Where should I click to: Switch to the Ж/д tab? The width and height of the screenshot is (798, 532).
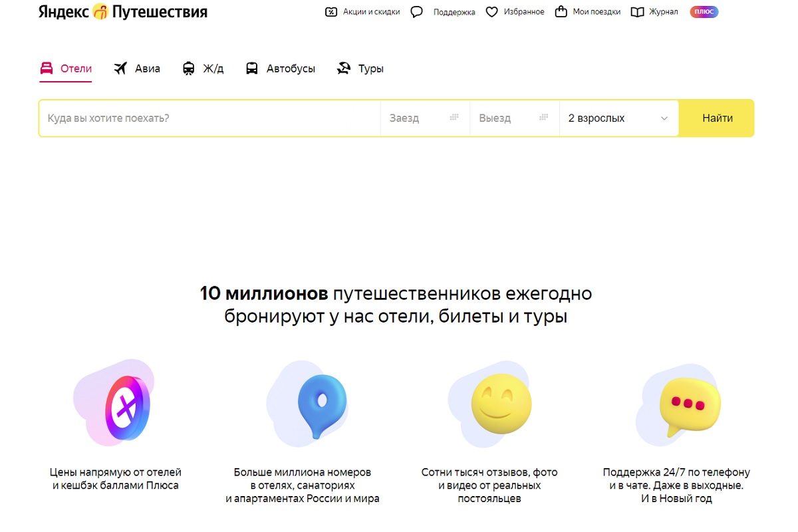pos(203,68)
